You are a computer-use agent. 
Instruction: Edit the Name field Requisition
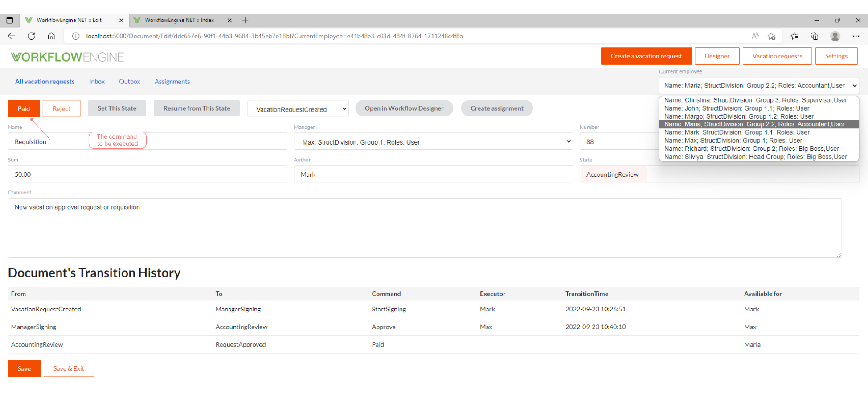147,141
